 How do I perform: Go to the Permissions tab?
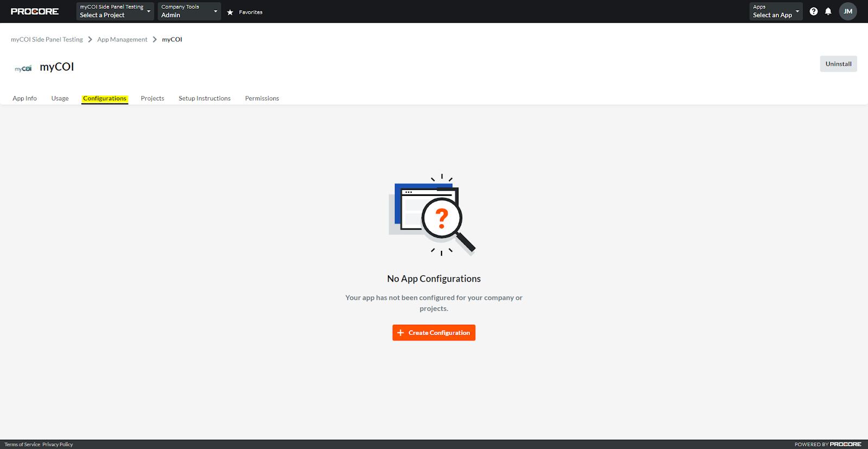point(262,98)
